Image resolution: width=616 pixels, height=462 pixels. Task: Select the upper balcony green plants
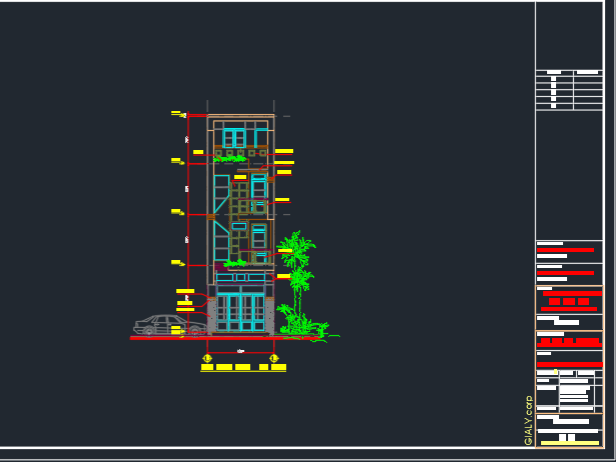(x=230, y=158)
